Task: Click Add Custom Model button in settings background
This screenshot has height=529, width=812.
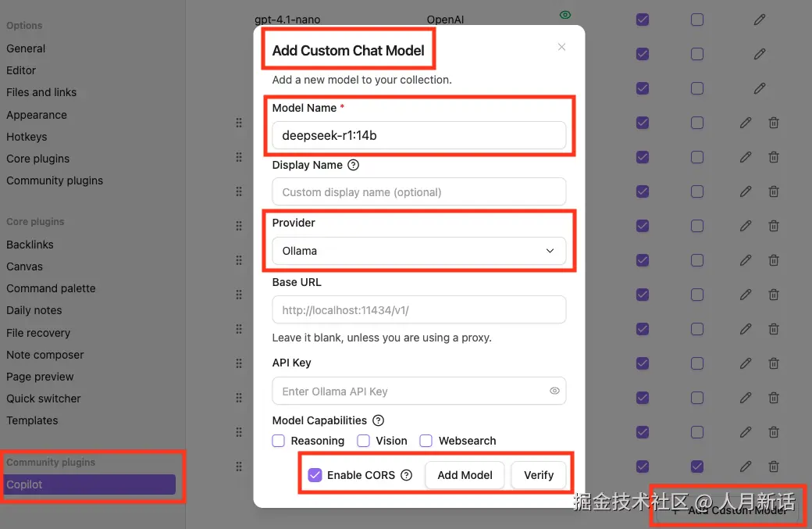Action: 729,511
